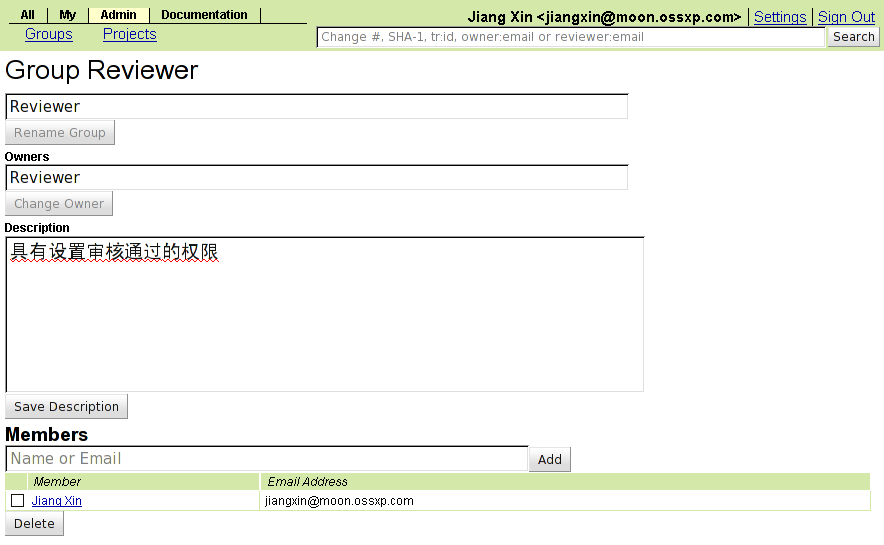The height and width of the screenshot is (545, 884).
Task: Open the Projects link
Action: point(130,34)
